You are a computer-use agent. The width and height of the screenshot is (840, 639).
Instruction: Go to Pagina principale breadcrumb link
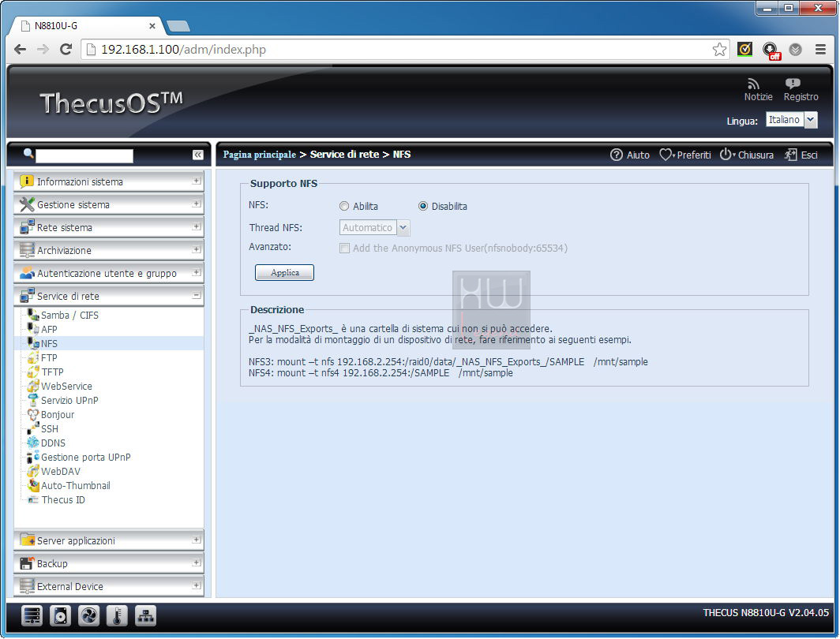pyautogui.click(x=259, y=155)
